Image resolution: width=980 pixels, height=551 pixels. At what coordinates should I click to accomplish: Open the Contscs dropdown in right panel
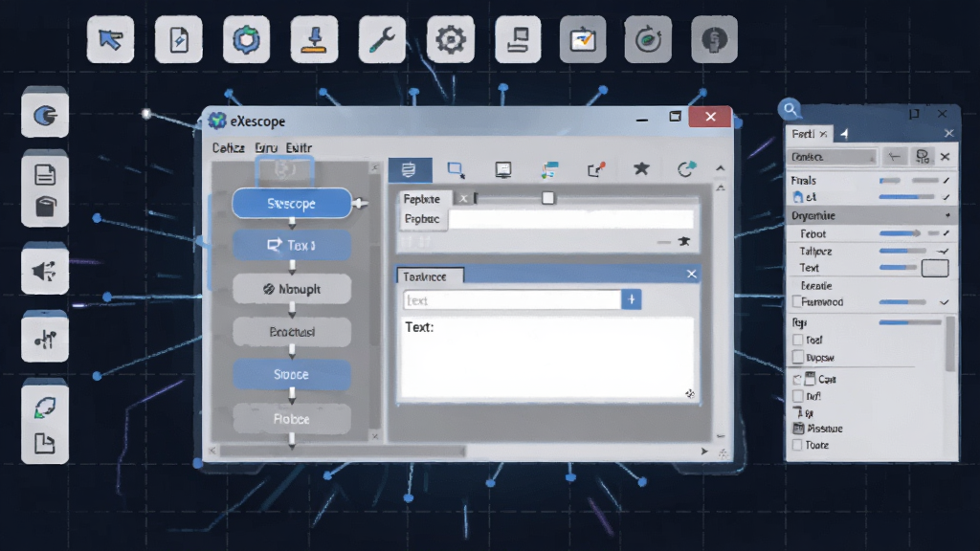833,157
